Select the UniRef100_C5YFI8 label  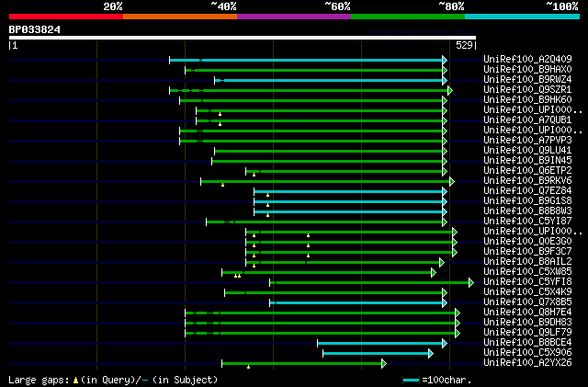coord(527,282)
